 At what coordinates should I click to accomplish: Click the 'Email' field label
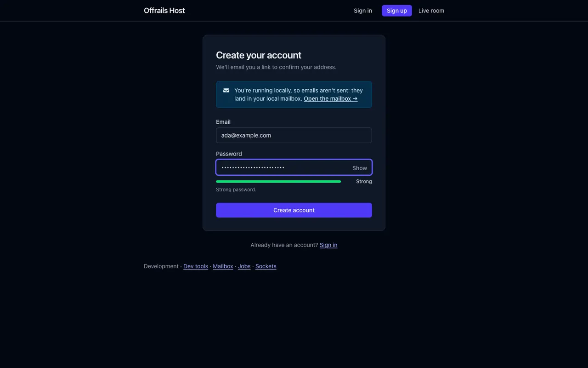[223, 122]
